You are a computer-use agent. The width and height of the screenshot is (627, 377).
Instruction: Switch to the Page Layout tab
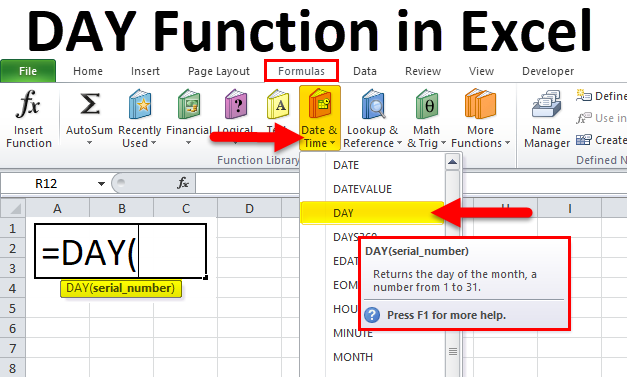pyautogui.click(x=219, y=71)
